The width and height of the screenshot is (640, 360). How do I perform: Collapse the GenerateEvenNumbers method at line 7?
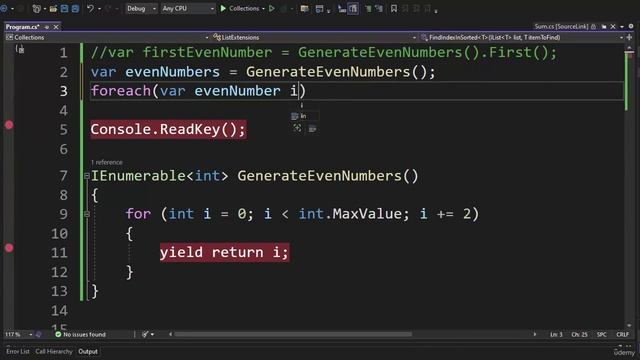(x=87, y=176)
